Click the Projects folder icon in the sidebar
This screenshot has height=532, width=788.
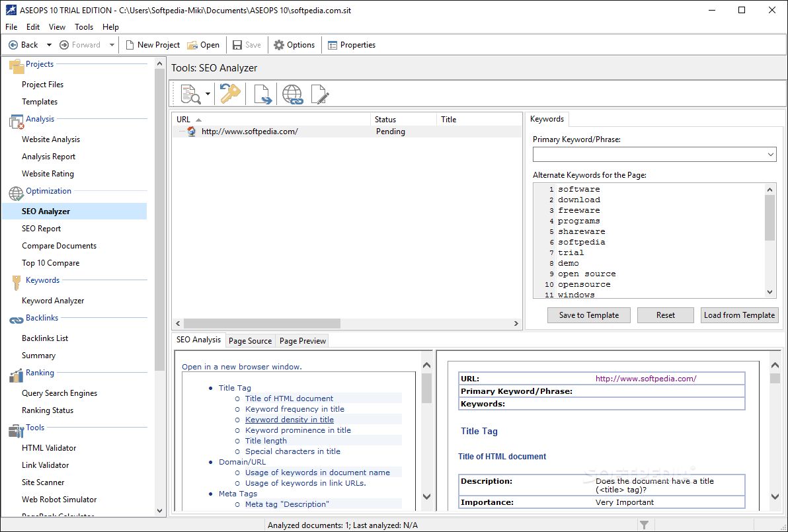coord(17,66)
